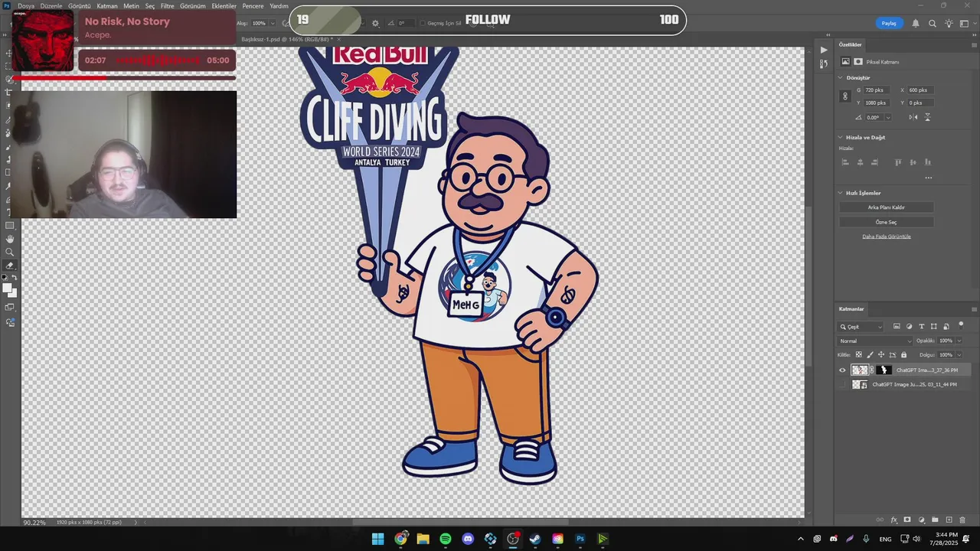Add layer style fx icon
This screenshot has width=980, height=551.
coord(893,520)
